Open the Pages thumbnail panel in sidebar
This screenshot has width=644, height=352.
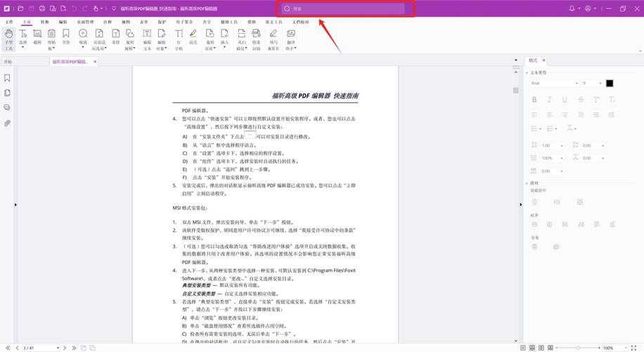point(7,92)
